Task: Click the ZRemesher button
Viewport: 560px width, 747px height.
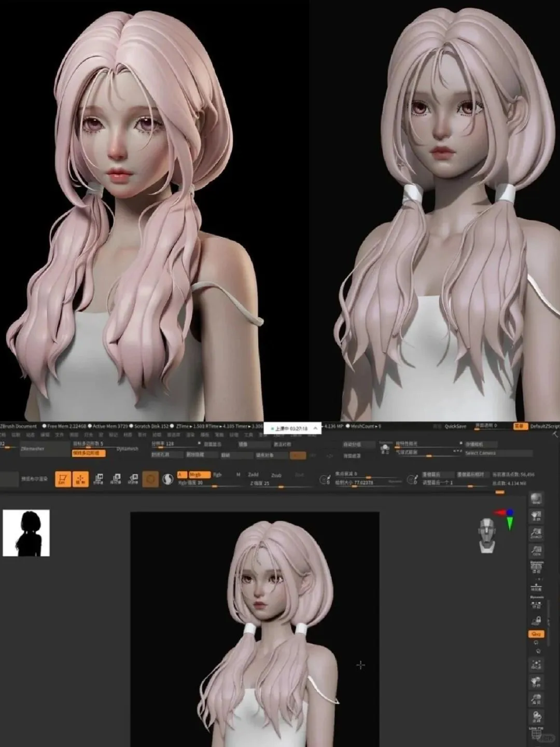Action: 44,449
